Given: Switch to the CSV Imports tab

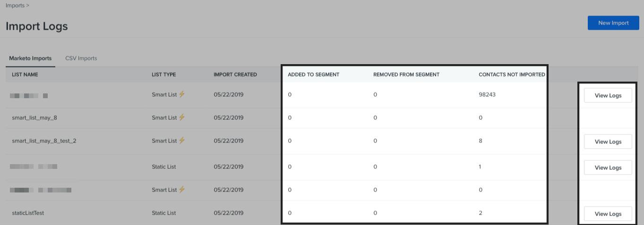Looking at the screenshot, I should tap(81, 58).
